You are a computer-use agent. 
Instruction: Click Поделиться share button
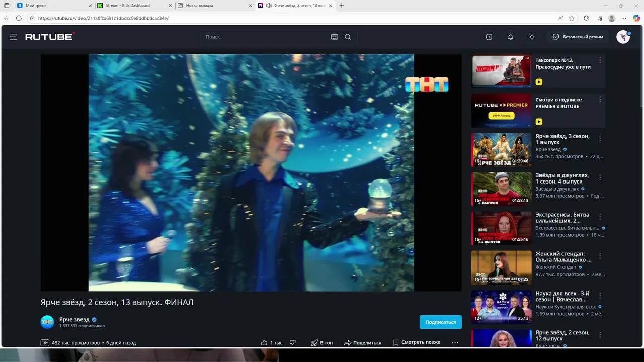pyautogui.click(x=363, y=342)
